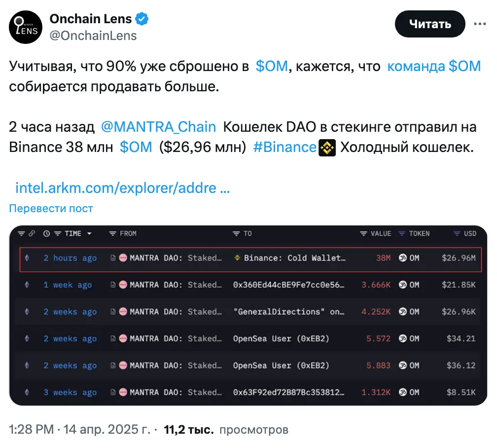The height and width of the screenshot is (448, 497).
Task: Expand the TIME sort dropdown arrow
Action: (89, 233)
